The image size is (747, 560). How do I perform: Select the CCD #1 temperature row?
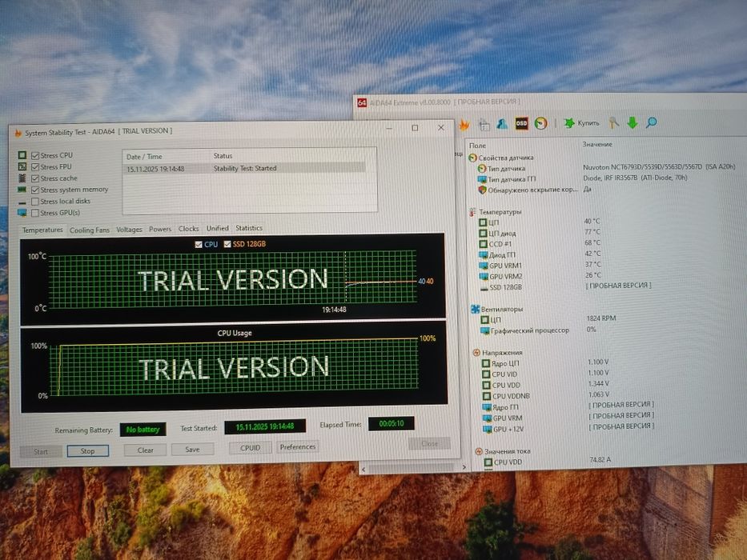click(x=538, y=244)
